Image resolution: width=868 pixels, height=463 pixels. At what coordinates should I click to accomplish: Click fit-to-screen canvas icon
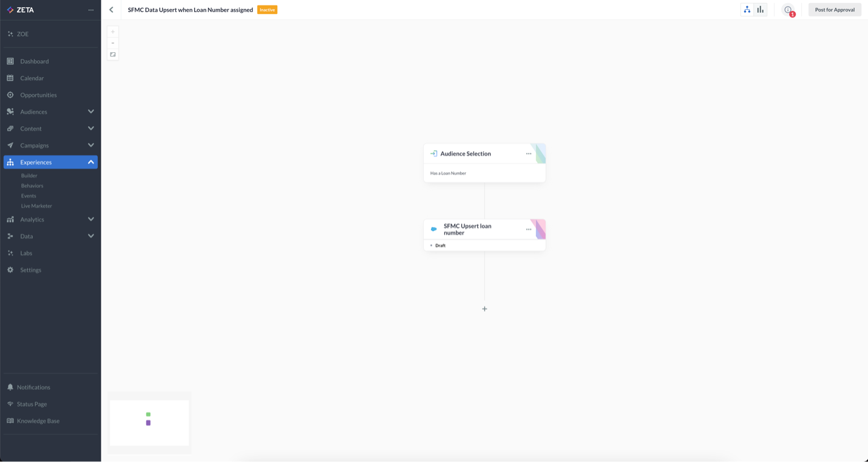pos(113,55)
